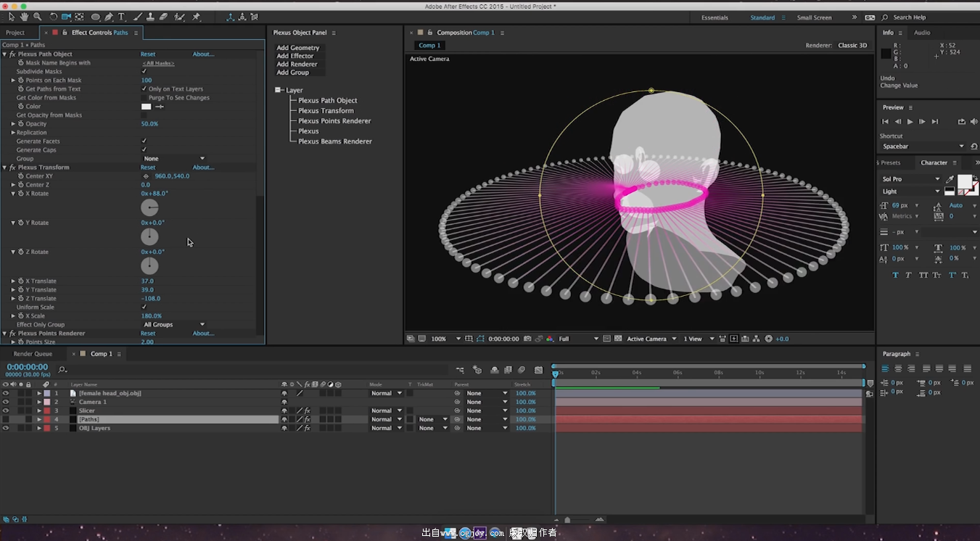Select the Unified Camera tool
This screenshot has height=541, width=980.
pyautogui.click(x=66, y=17)
